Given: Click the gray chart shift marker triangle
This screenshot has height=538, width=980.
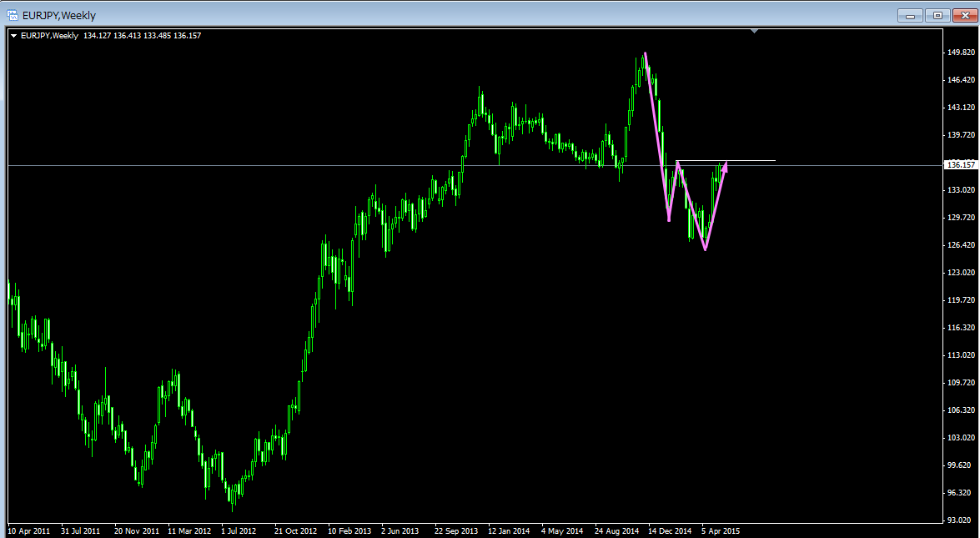Looking at the screenshot, I should tap(754, 32).
